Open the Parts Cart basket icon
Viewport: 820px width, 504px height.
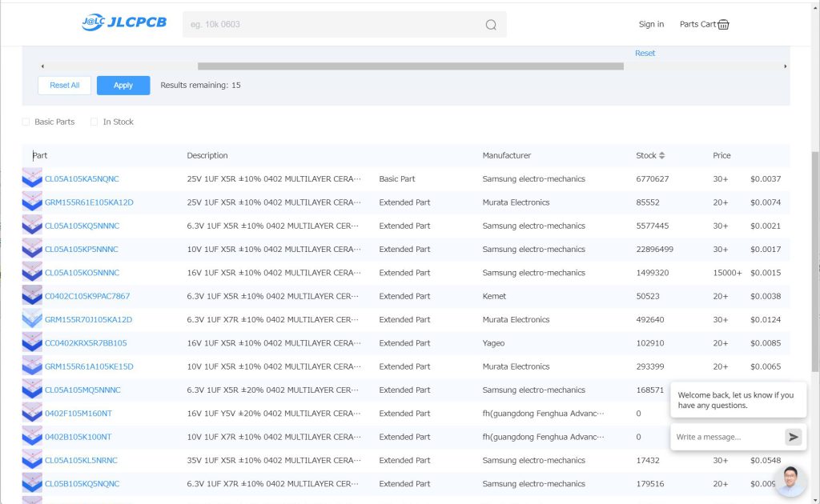(x=723, y=25)
